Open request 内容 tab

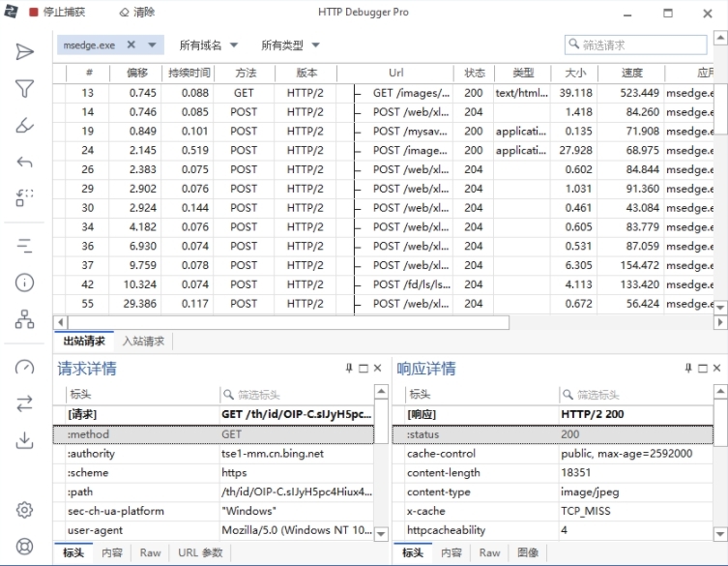click(x=112, y=552)
